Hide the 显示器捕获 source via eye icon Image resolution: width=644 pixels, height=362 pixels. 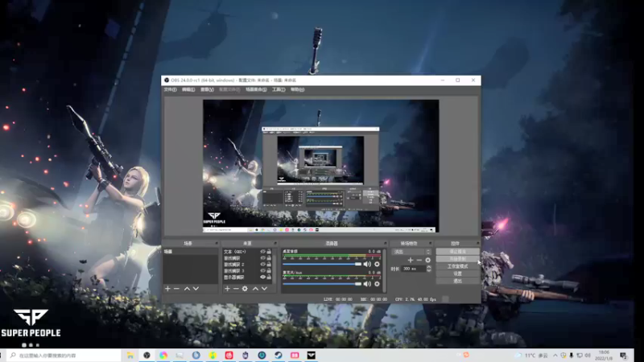(x=263, y=277)
